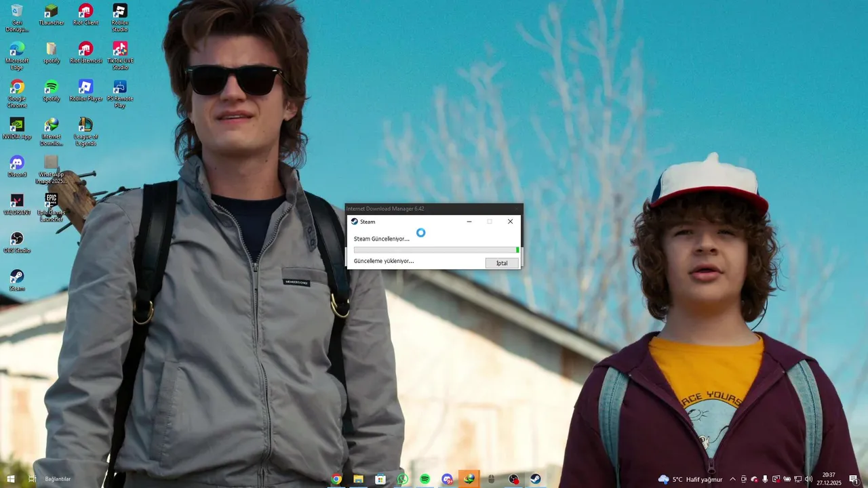Screen dimensions: 868x488
Task: Click the 'Steam Güncelleniyor...' status text
Action: click(x=382, y=239)
